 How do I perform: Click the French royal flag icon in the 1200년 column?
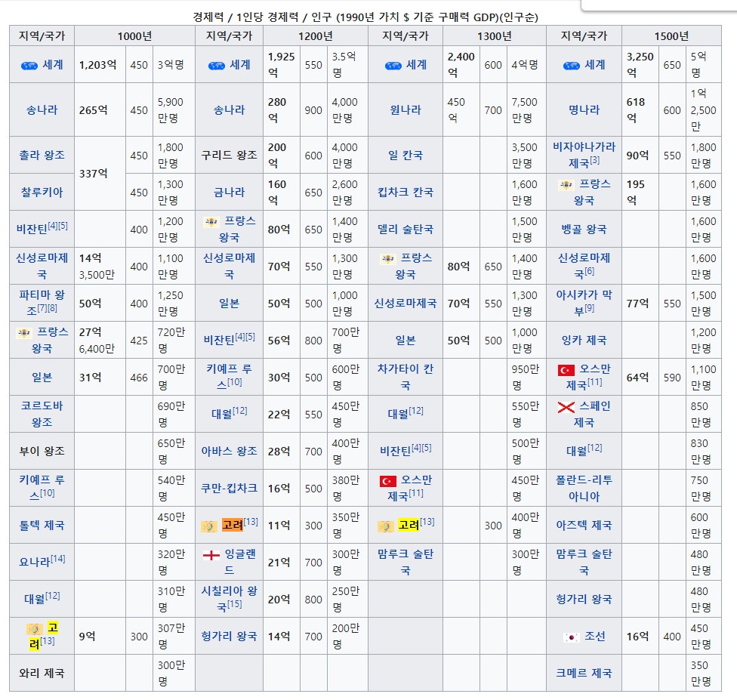[211, 222]
